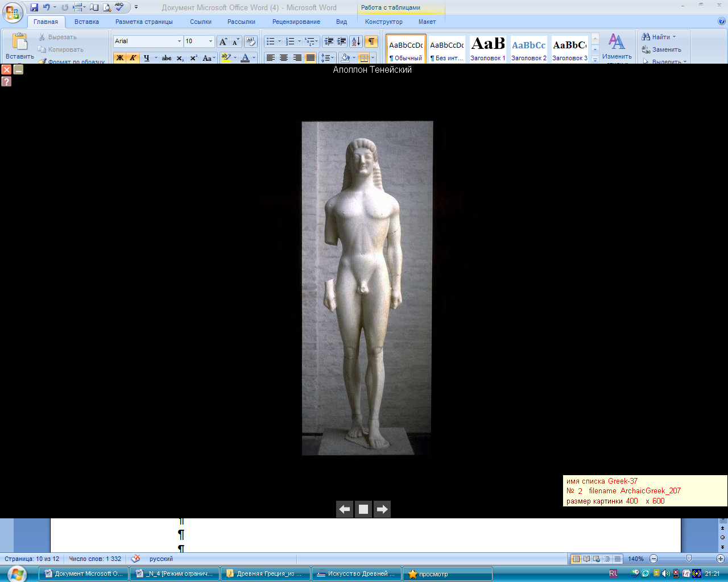This screenshot has height=582, width=728.
Task: Stop the slideshow with the square button
Action: pyautogui.click(x=363, y=509)
